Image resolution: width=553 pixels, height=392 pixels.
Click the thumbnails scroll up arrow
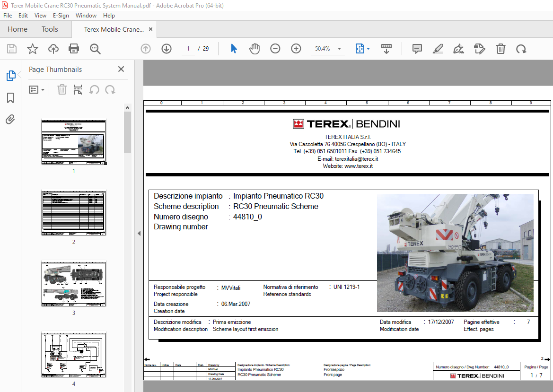tap(127, 108)
